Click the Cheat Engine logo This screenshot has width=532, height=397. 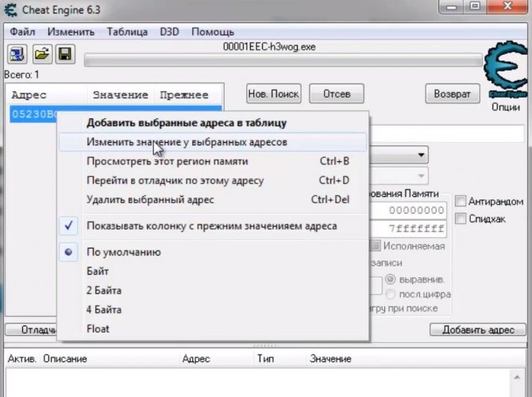(507, 70)
